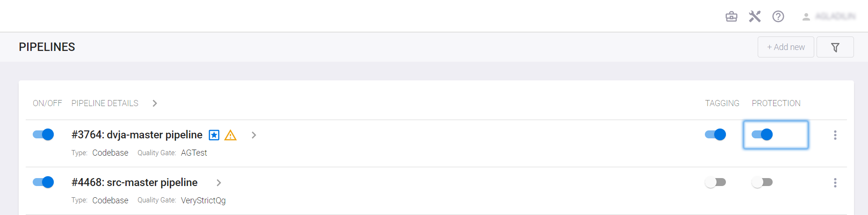Enable tagging for src-master pipeline

715,182
